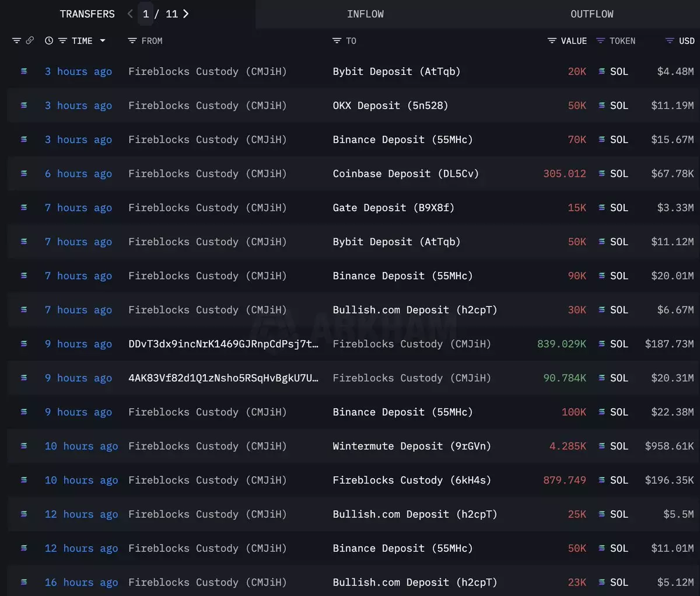Click the $22.38M USD amount
This screenshot has height=596, width=700.
point(672,412)
